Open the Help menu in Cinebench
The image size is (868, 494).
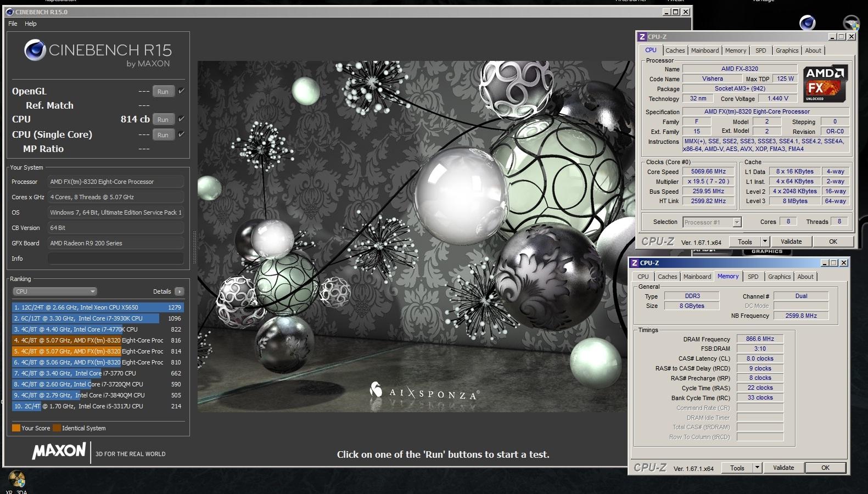tap(31, 24)
